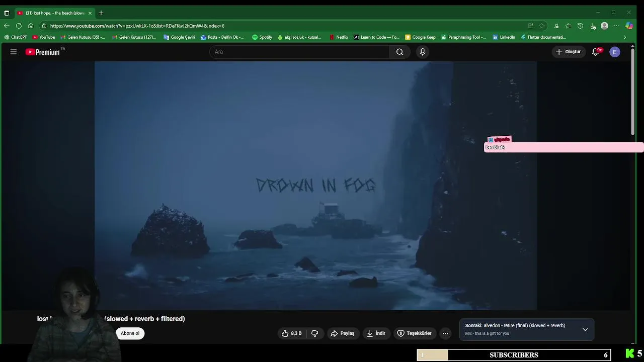
Task: Open YouTube notifications bell
Action: pyautogui.click(x=596, y=52)
